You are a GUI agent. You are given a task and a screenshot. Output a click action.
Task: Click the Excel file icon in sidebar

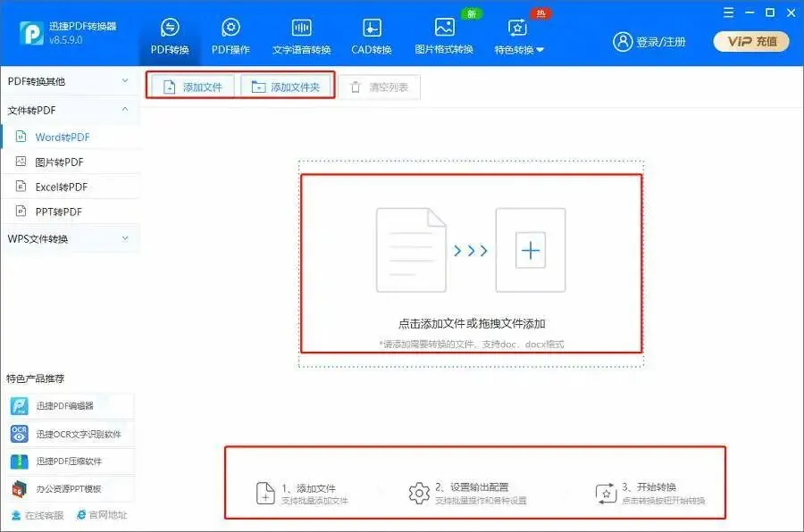[x=21, y=186]
